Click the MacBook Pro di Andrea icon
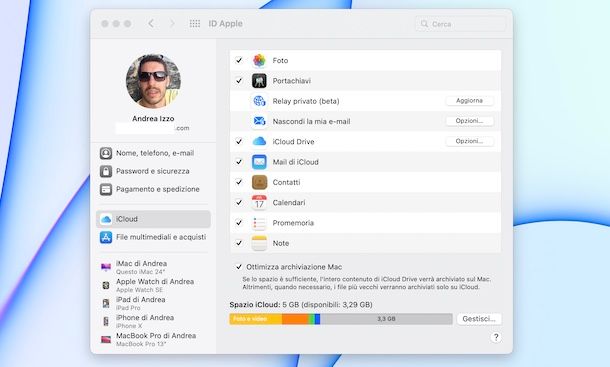 pos(106,339)
